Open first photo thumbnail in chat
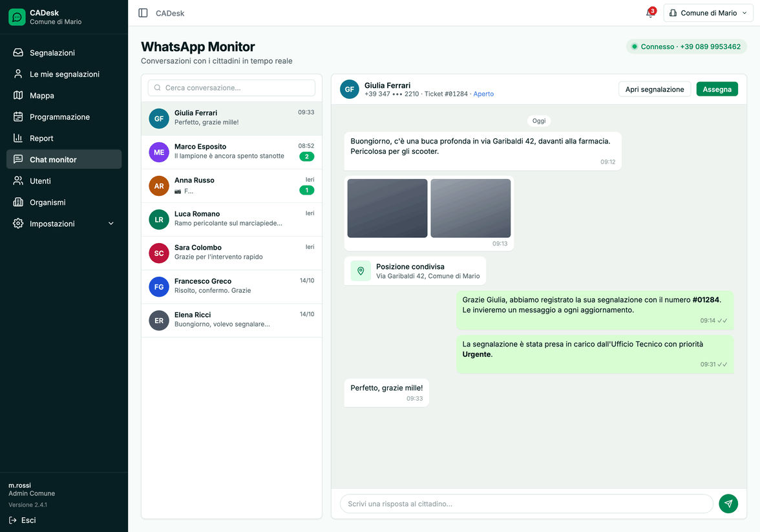The height and width of the screenshot is (532, 760). click(x=387, y=208)
